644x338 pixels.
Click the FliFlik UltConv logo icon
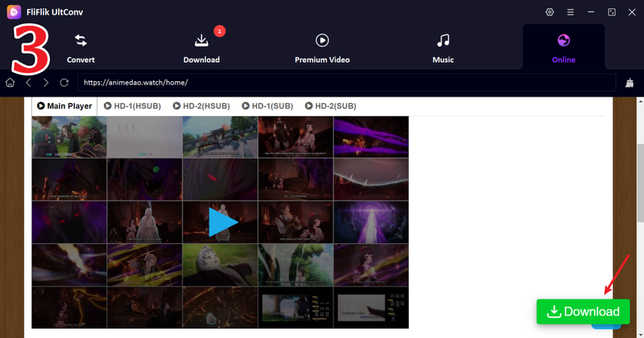pos(14,12)
